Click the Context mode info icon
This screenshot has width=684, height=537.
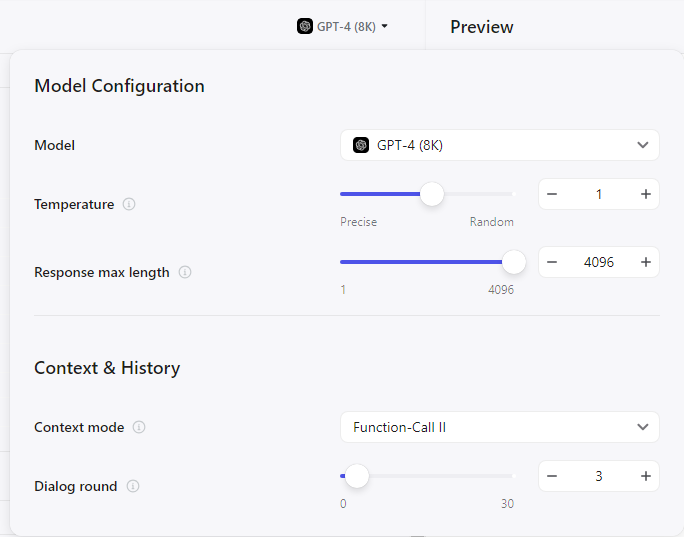pos(139,427)
